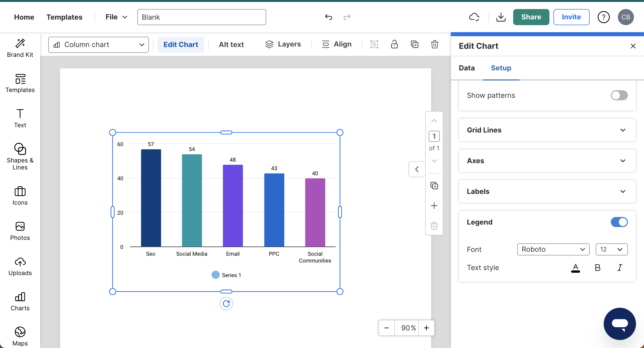Open the Column chart type dropdown
This screenshot has height=348, width=644.
click(98, 45)
